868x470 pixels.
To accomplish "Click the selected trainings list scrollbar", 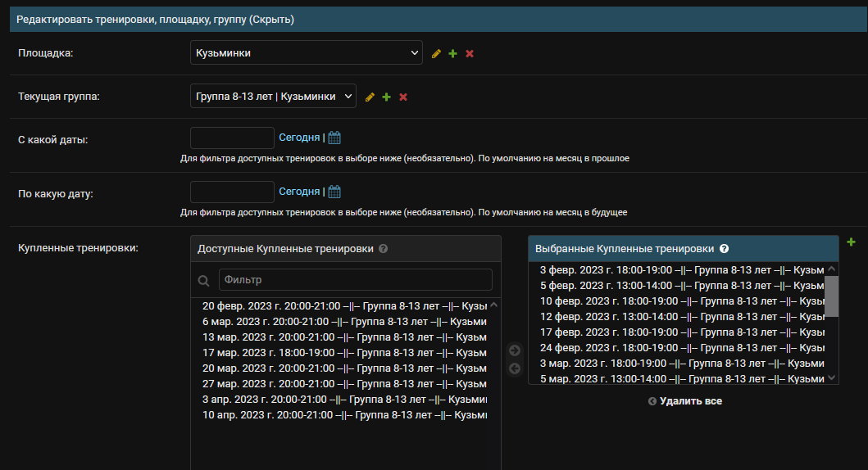I will pos(831,296).
